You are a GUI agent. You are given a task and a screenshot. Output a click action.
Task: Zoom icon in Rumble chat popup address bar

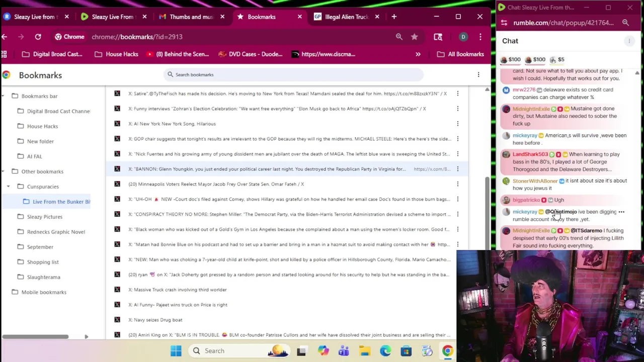click(625, 23)
